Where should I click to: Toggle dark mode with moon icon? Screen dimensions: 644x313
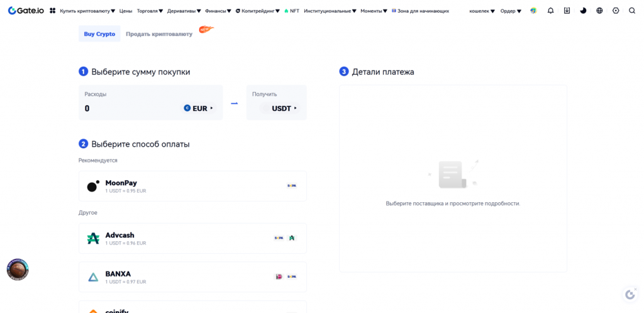(583, 11)
